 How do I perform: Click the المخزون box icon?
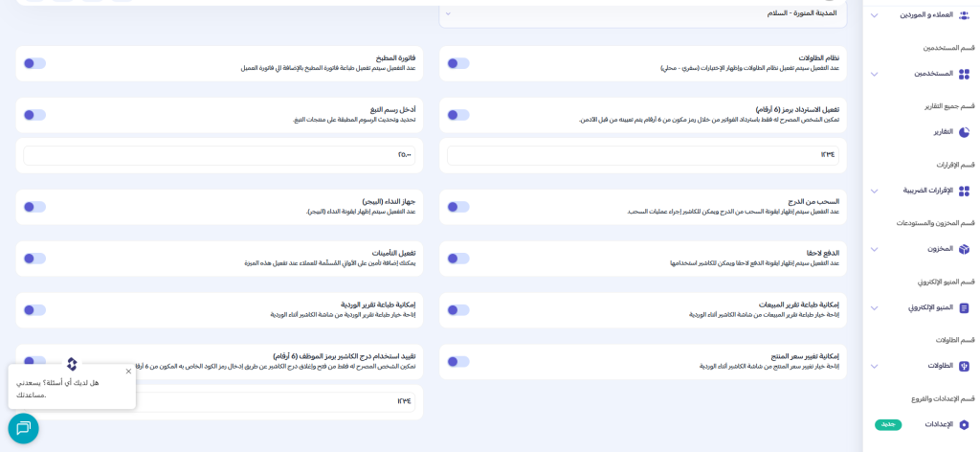click(x=964, y=249)
